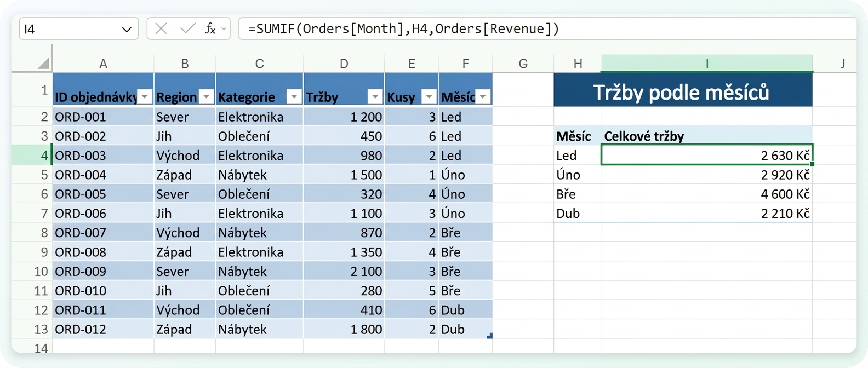Open the Měsíc column filter dropdown

point(483,97)
